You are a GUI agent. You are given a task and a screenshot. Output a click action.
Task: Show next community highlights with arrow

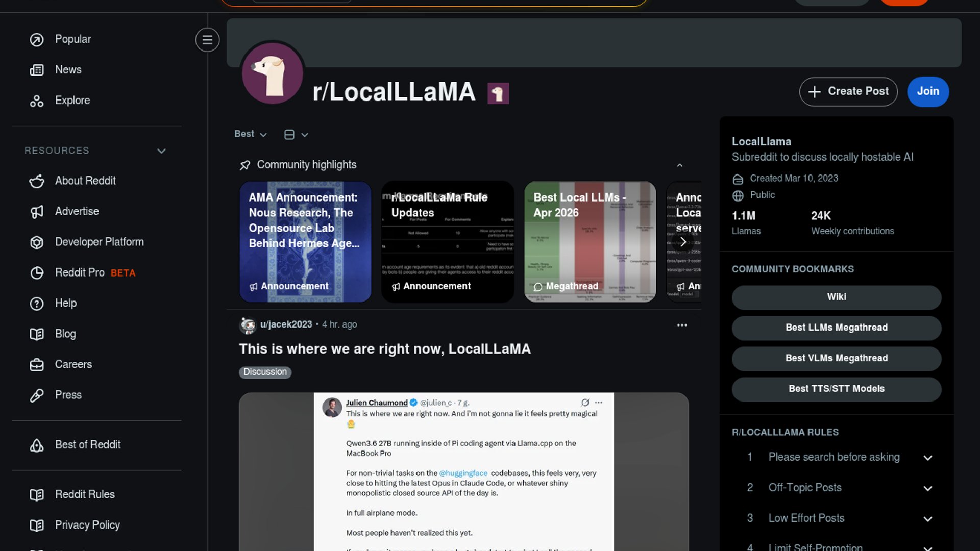(x=683, y=242)
